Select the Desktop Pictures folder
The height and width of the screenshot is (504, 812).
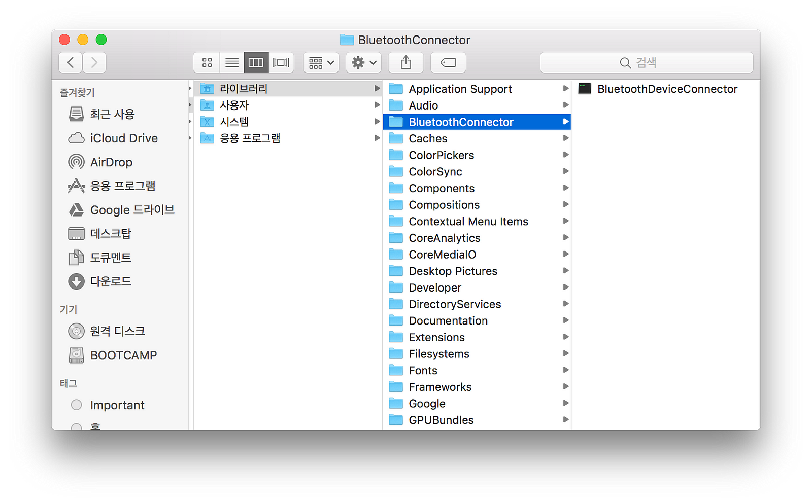477,271
